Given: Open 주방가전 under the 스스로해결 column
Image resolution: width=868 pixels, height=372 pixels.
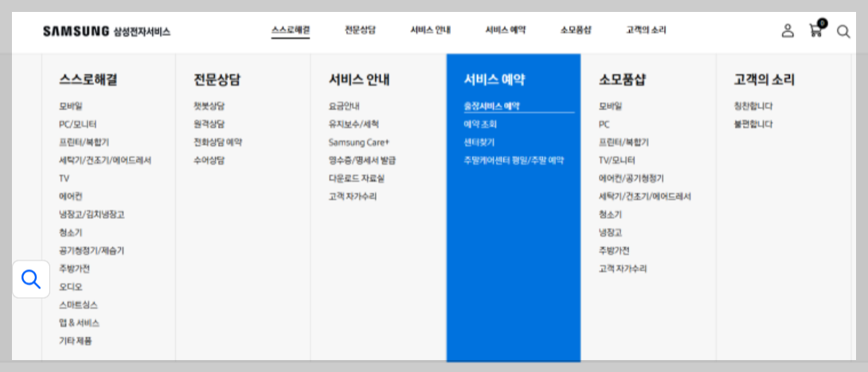Looking at the screenshot, I should (x=74, y=269).
